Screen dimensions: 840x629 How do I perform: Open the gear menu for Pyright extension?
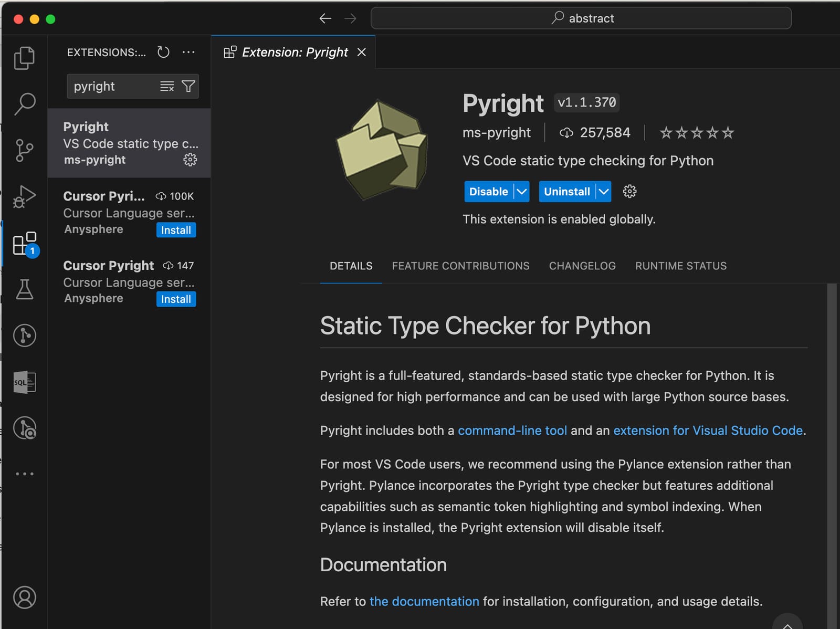190,161
